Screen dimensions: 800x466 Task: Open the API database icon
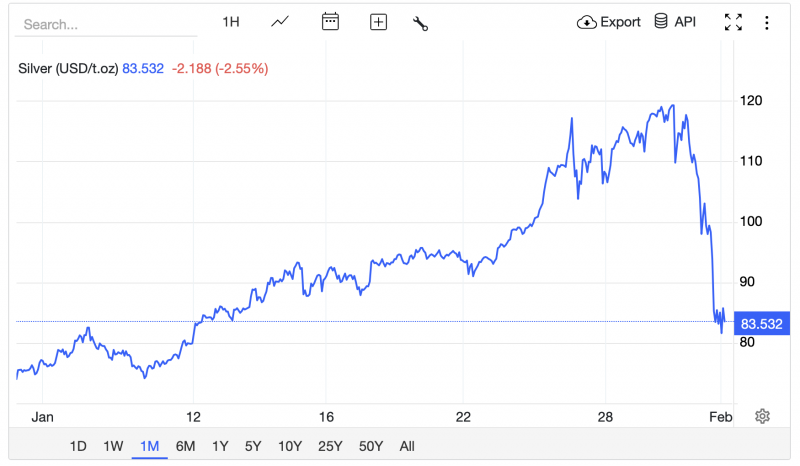pyautogui.click(x=674, y=22)
